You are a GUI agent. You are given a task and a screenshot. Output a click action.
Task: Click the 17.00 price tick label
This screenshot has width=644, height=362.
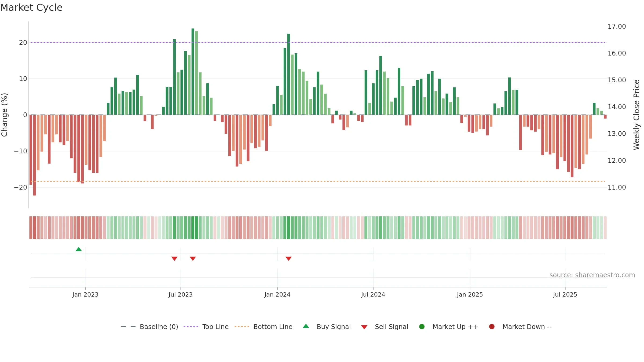[617, 27]
